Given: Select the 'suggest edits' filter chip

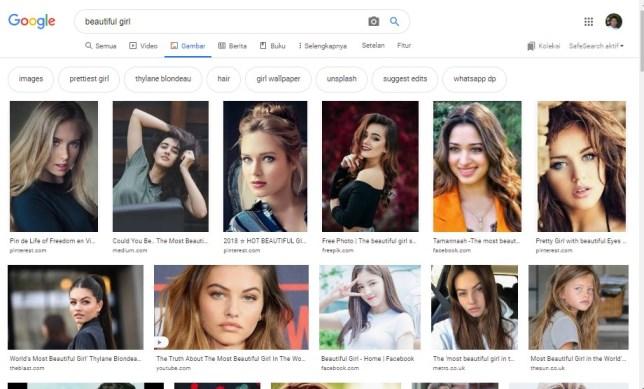Looking at the screenshot, I should click(x=405, y=79).
